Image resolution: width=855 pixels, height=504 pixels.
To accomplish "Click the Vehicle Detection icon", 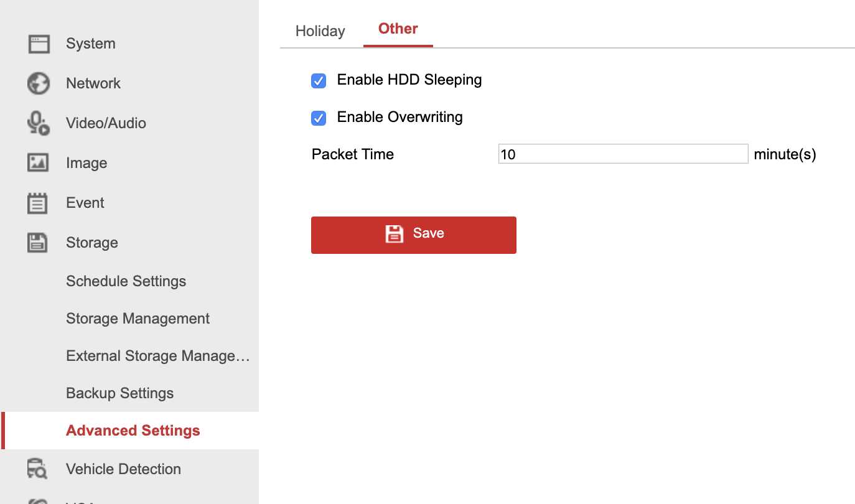I will (38, 469).
